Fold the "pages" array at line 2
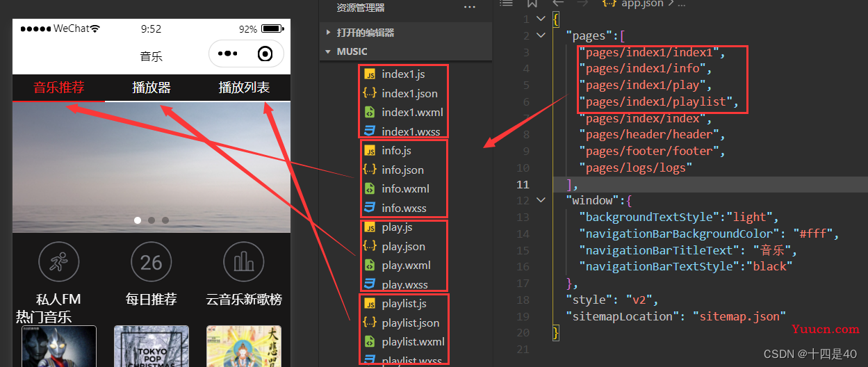The height and width of the screenshot is (367, 868). 541,35
